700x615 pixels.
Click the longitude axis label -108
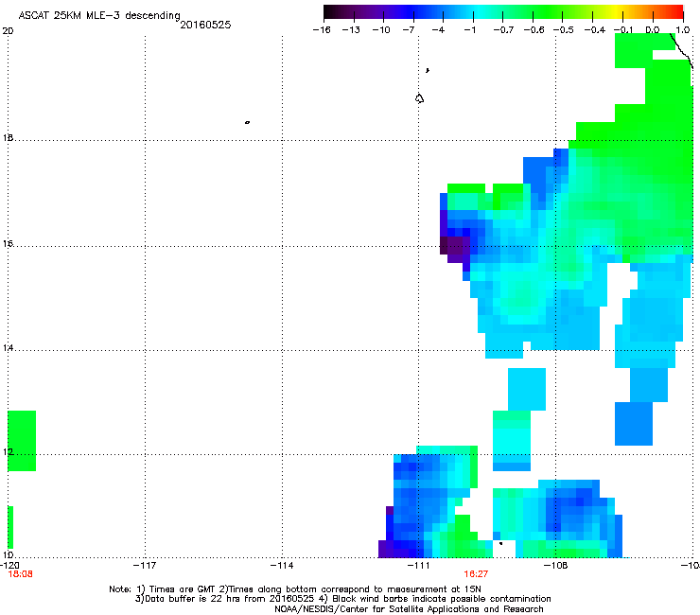pyautogui.click(x=556, y=566)
